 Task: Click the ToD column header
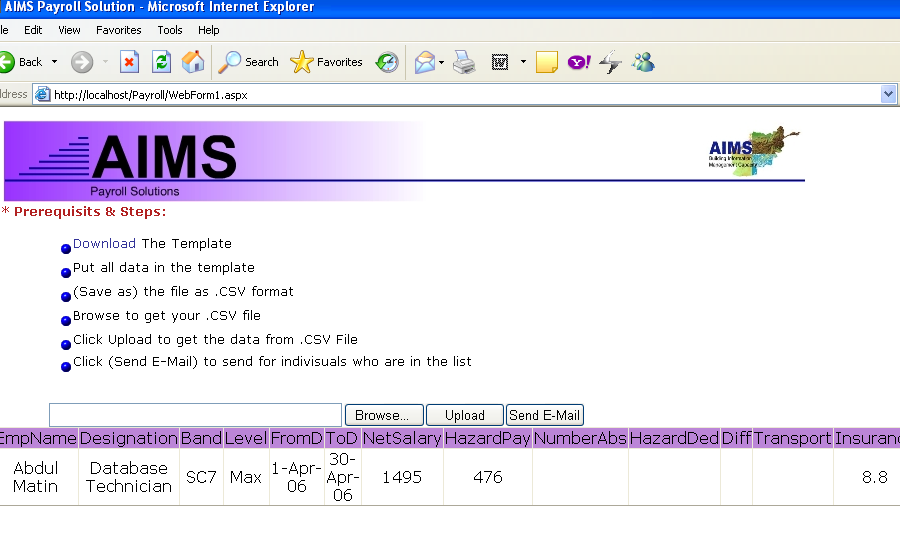click(342, 438)
